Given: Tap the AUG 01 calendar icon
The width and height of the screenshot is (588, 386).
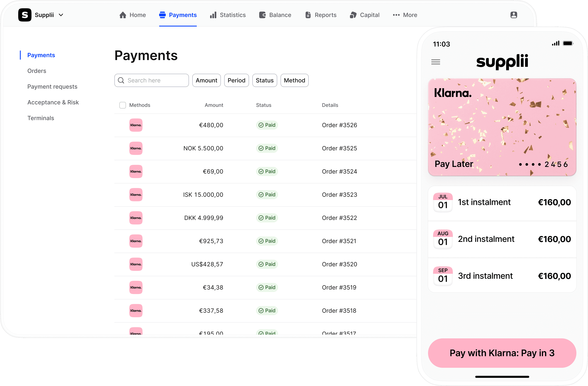Looking at the screenshot, I should click(x=443, y=239).
